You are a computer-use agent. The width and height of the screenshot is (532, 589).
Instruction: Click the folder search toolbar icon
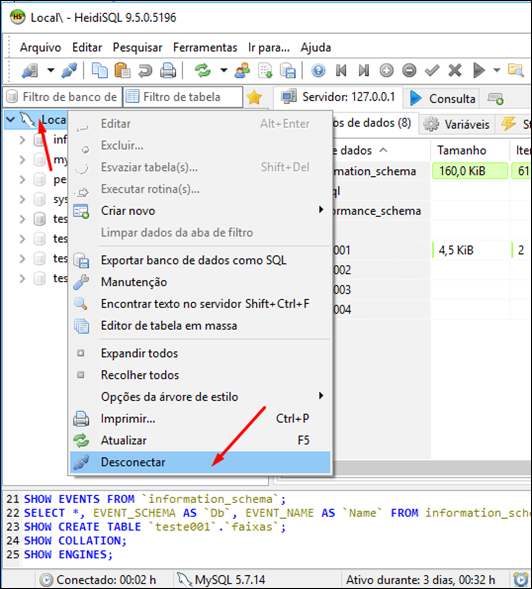coord(516,70)
